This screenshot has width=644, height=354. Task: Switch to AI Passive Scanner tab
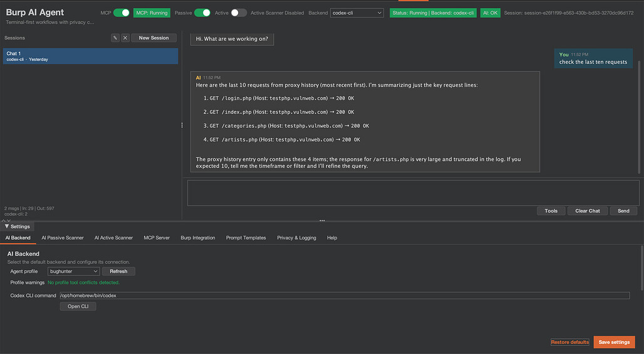[x=63, y=238]
